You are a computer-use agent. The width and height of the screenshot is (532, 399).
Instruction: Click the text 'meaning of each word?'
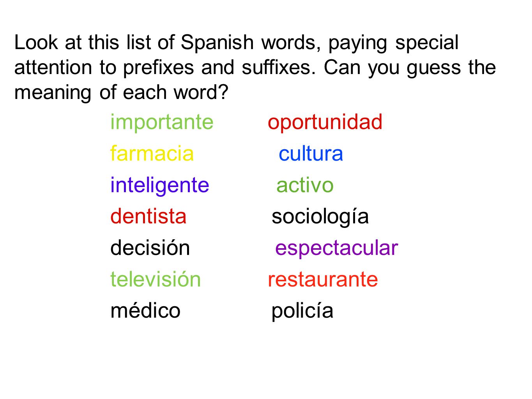coord(121,93)
